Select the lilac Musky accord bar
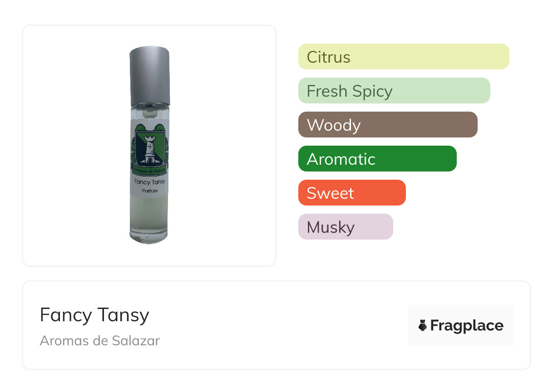 click(x=345, y=227)
